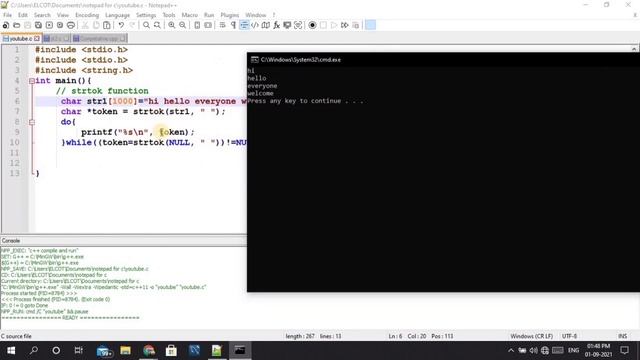Open the Document Map icon
This screenshot has height=360, width=640.
tap(266, 25)
